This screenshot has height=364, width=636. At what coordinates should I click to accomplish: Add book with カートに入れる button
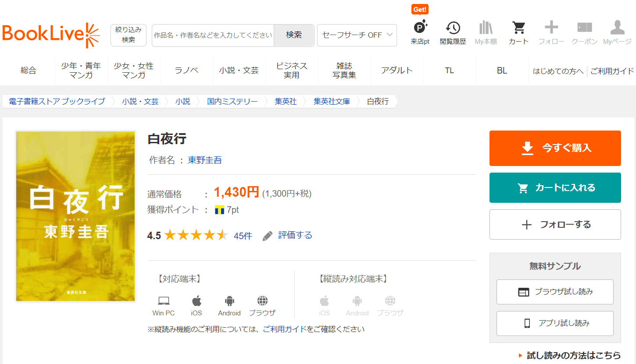pyautogui.click(x=555, y=188)
